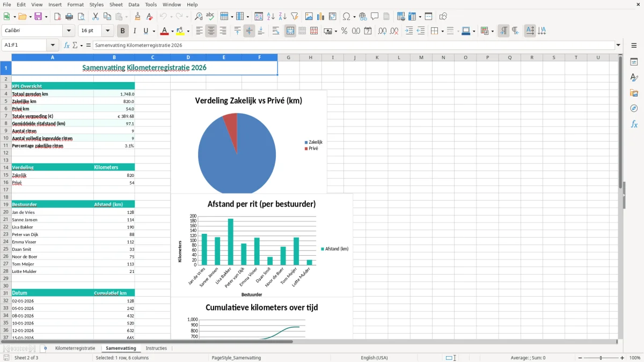Toggle Italic formatting
Screen dimensions: 644x362
tap(135, 31)
